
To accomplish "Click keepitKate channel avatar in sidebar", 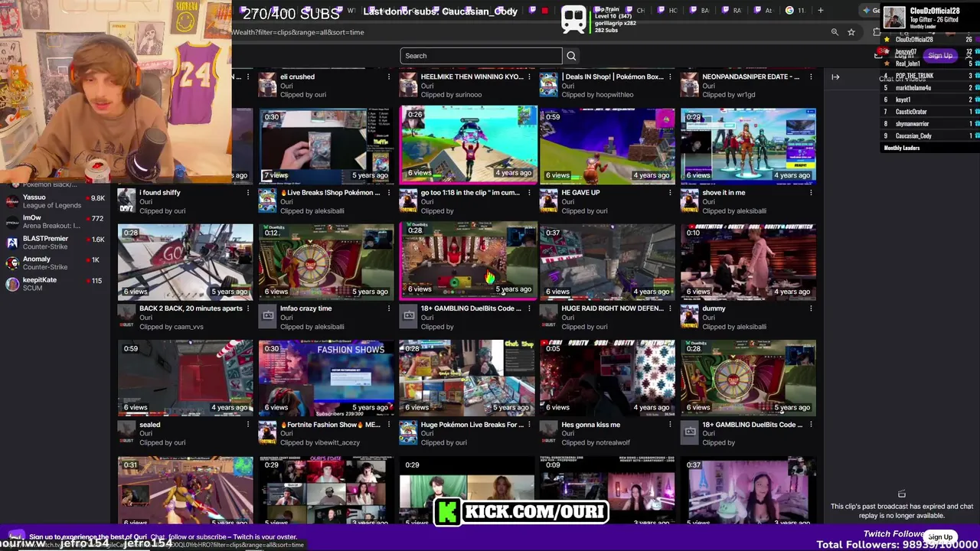I will (12, 284).
